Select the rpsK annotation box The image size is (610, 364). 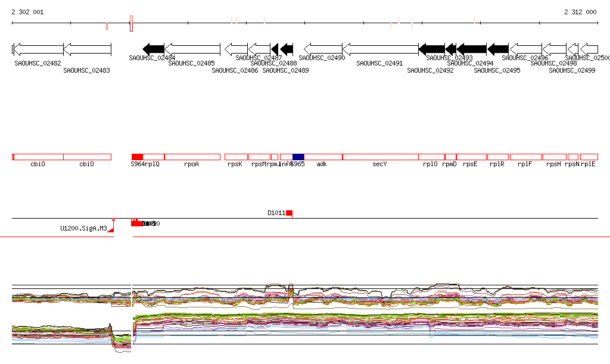click(236, 157)
